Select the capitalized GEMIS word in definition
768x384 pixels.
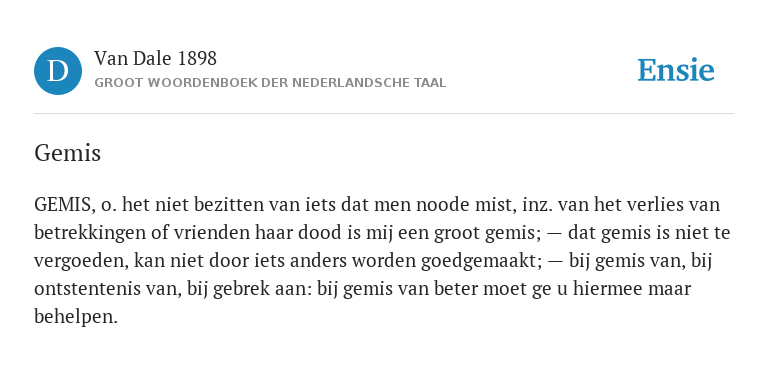pos(63,205)
